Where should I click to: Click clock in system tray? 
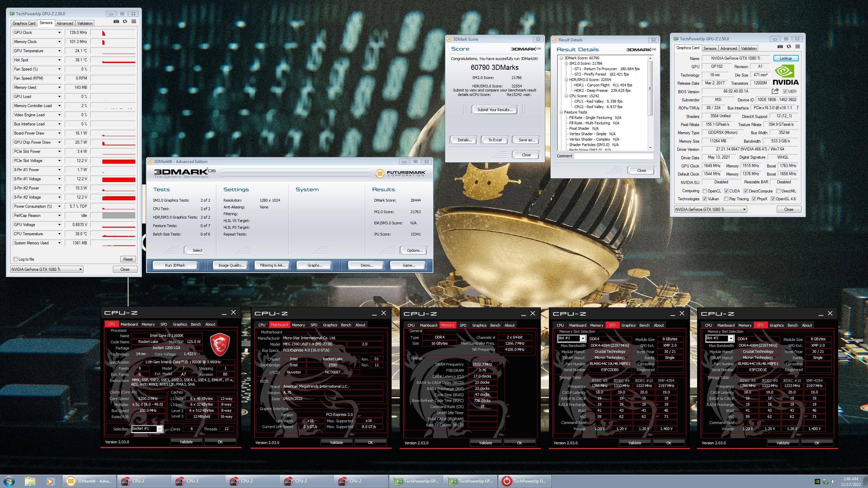[851, 482]
